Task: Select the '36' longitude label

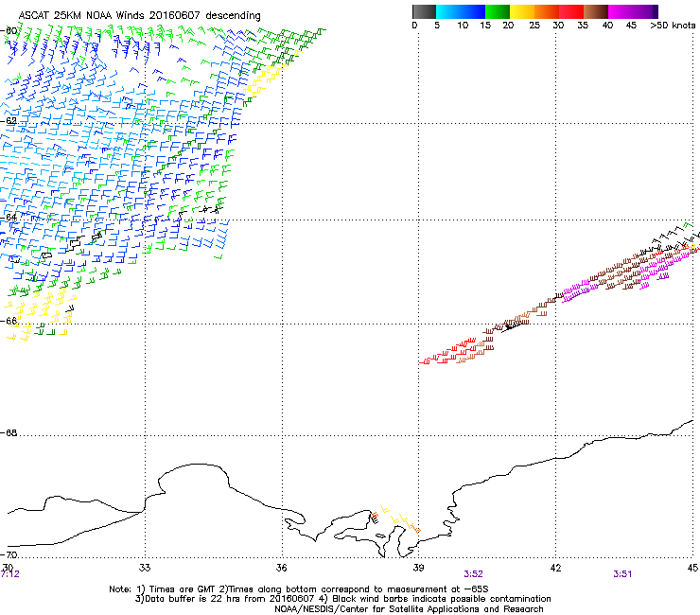Action: (281, 568)
